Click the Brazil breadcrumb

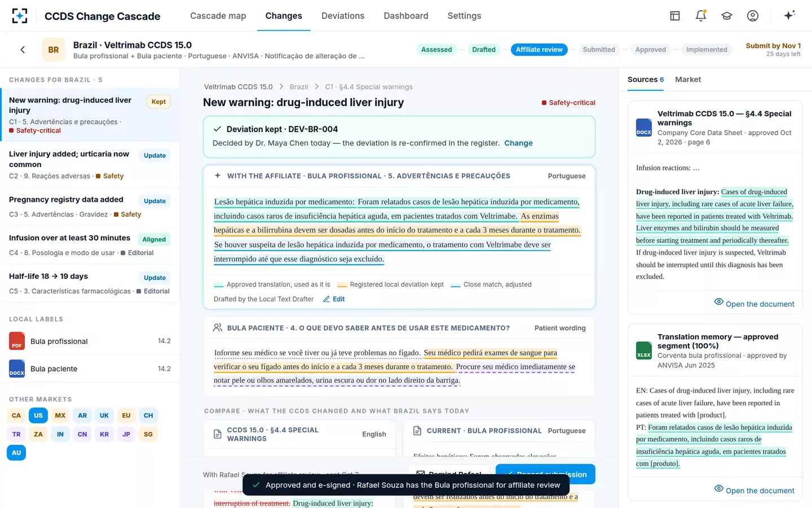point(299,87)
